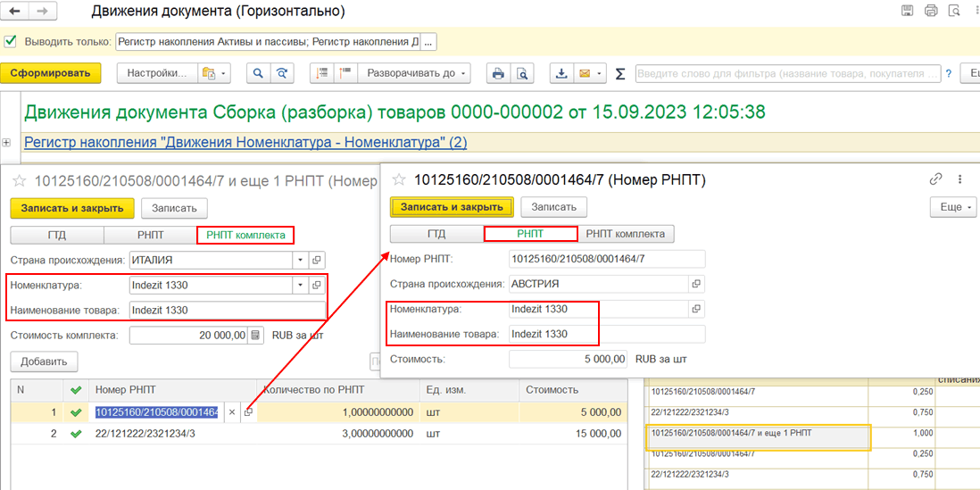Open the Еще menu in РНПТ window
980x490 pixels.
point(954,207)
